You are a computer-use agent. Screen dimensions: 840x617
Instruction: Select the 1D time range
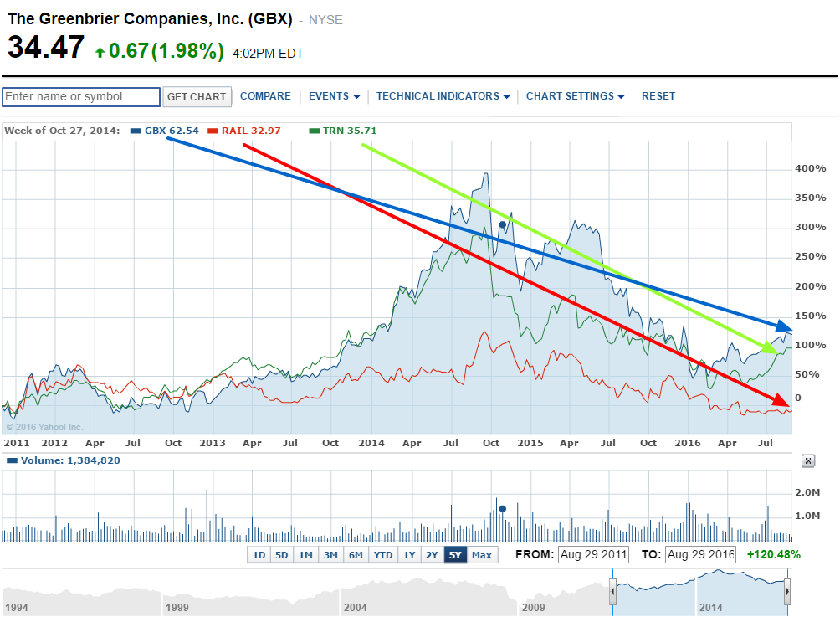(259, 555)
